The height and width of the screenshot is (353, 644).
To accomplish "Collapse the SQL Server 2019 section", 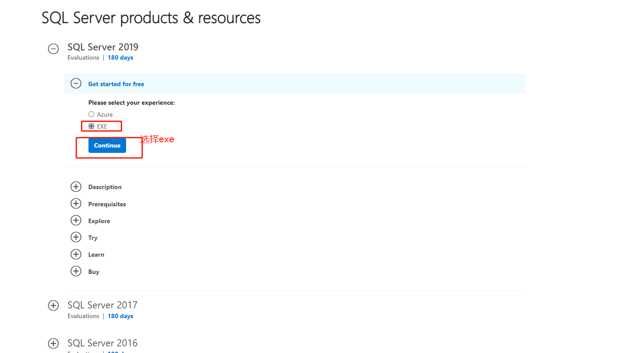I will (53, 49).
